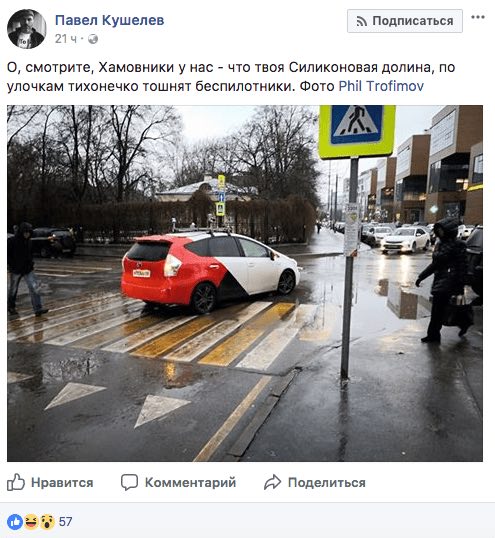Open the three-dots post options menu

coord(478,17)
